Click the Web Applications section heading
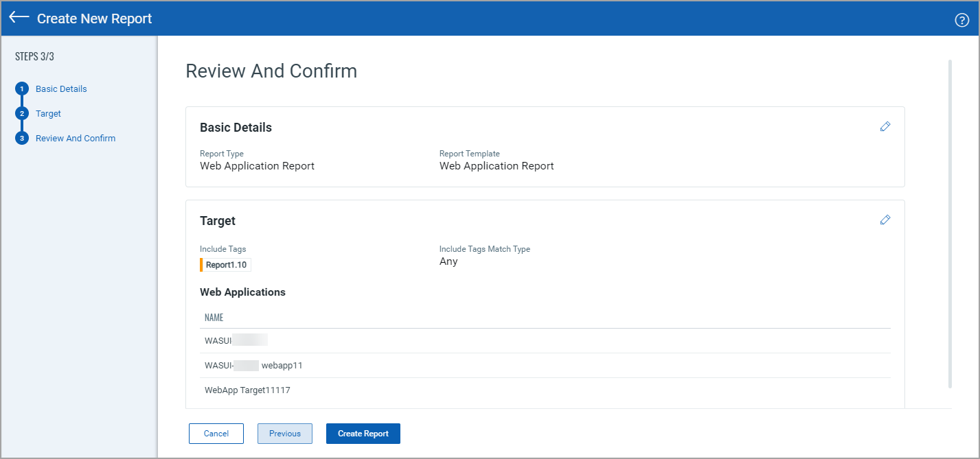This screenshot has width=980, height=459. click(x=242, y=292)
